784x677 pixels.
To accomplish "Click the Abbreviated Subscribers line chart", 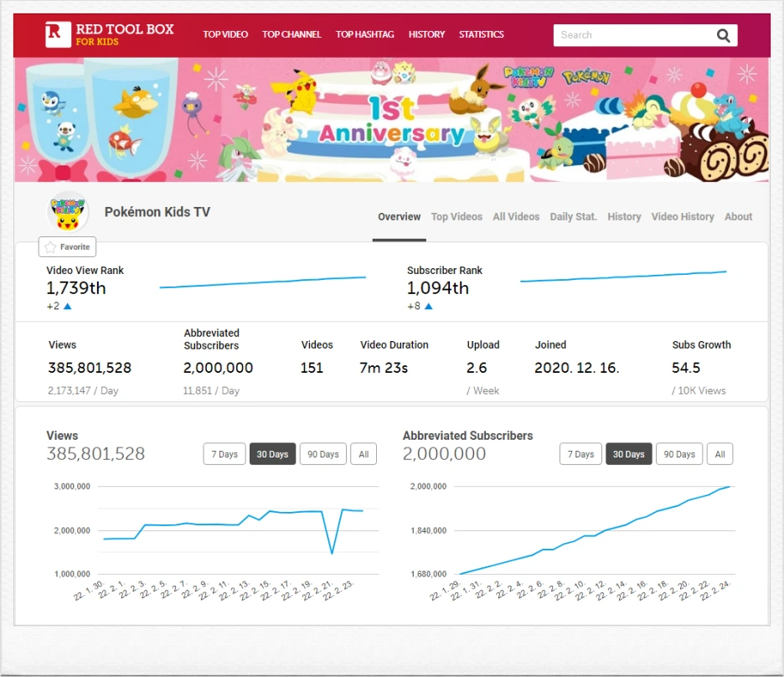I will tap(595, 530).
